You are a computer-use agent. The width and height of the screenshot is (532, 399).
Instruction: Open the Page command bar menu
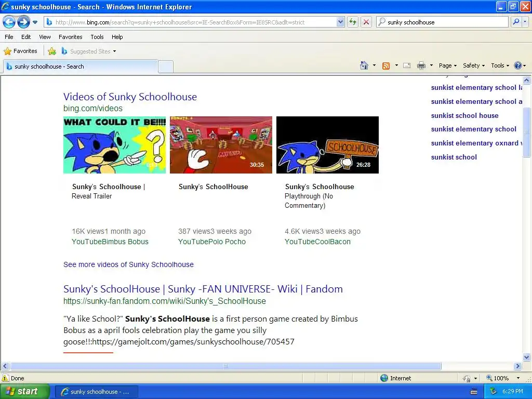[x=447, y=65]
